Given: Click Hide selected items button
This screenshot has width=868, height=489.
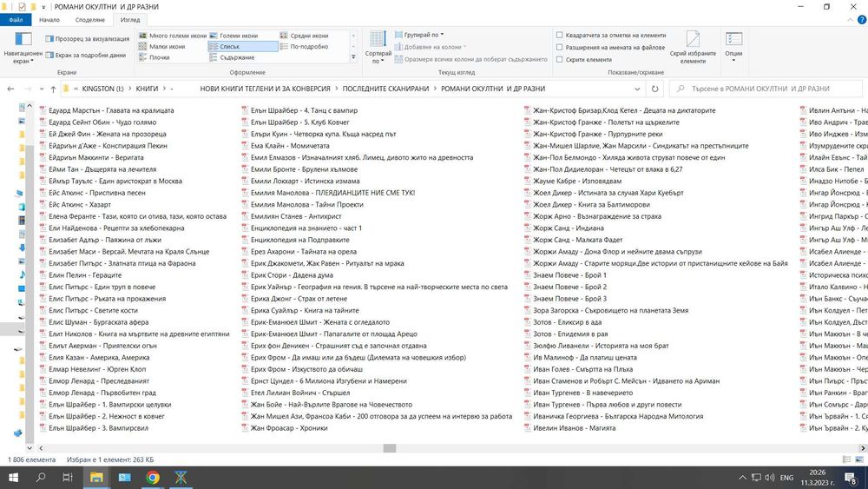Looking at the screenshot, I should [x=693, y=48].
